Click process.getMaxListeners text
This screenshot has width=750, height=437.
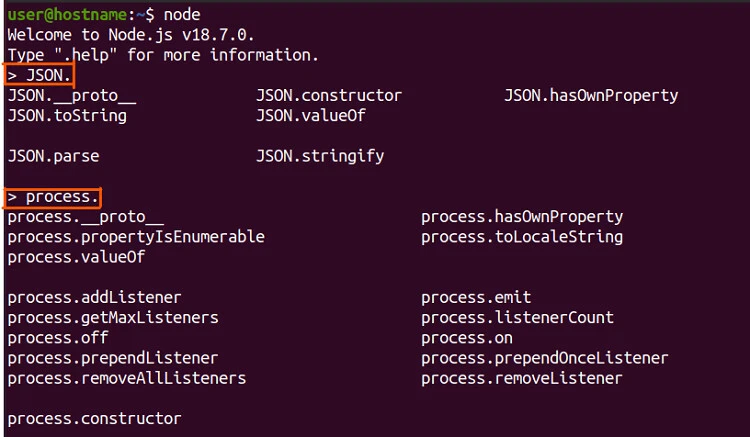click(112, 318)
